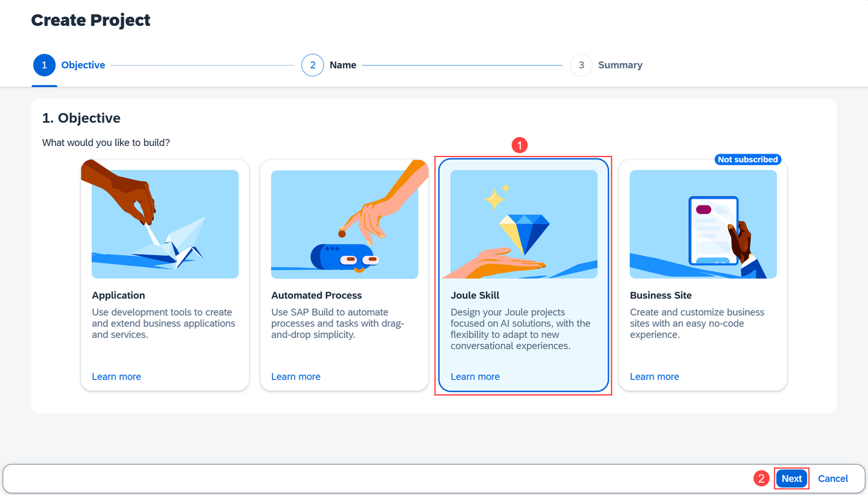Click the Create Project page title
The image size is (868, 495).
(91, 20)
